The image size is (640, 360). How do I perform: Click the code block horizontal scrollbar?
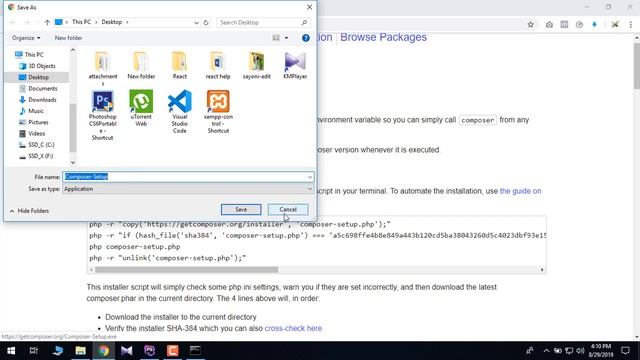187,270
